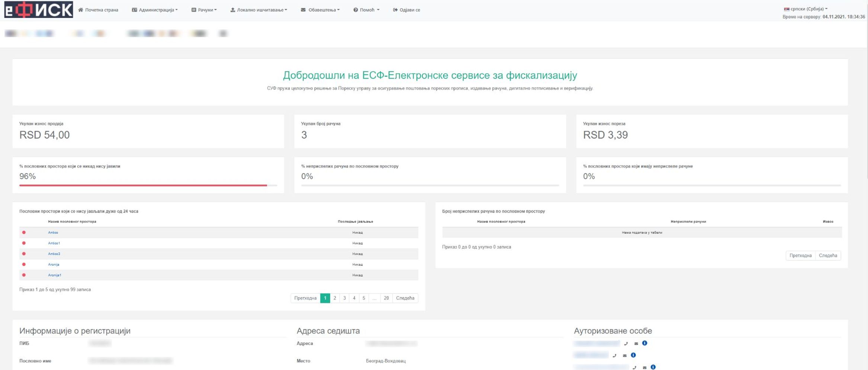Screen dimensions: 868x370
Task: Click Следећа in the 99-record table pagination
Action: pos(405,298)
